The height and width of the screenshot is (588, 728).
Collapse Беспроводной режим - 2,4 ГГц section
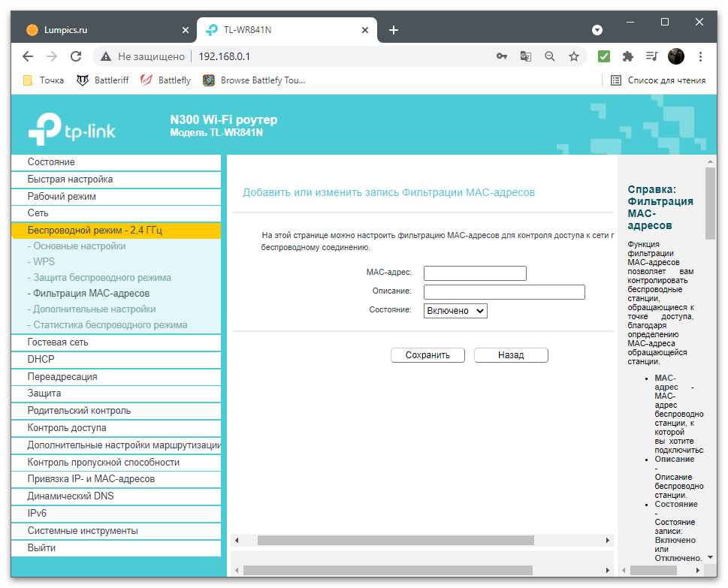point(116,231)
